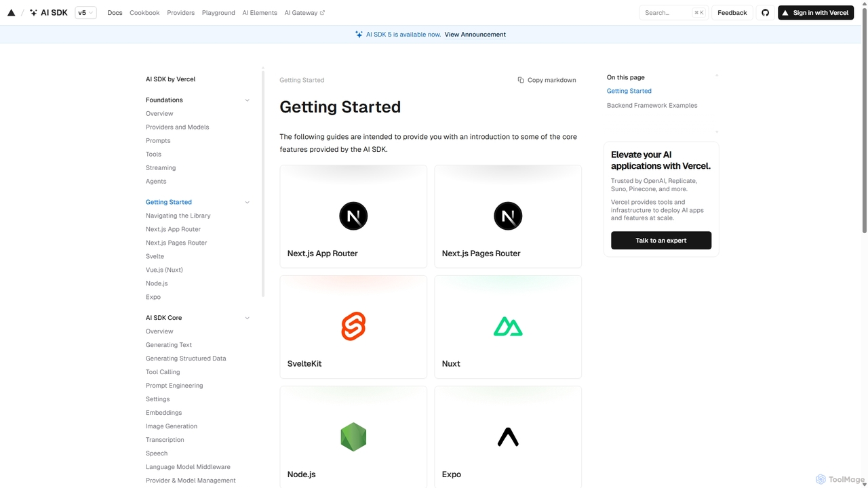Click the copy icon beside Copy markdown
Image resolution: width=868 pixels, height=488 pixels.
tap(521, 80)
